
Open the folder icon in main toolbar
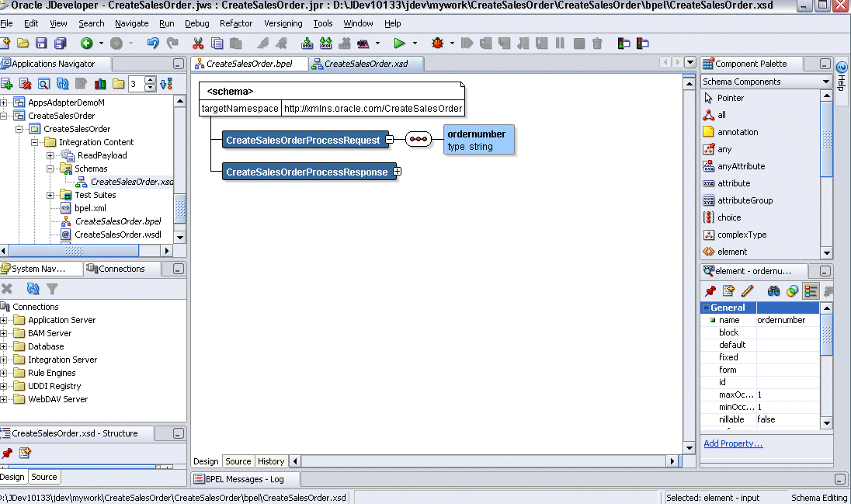click(23, 43)
